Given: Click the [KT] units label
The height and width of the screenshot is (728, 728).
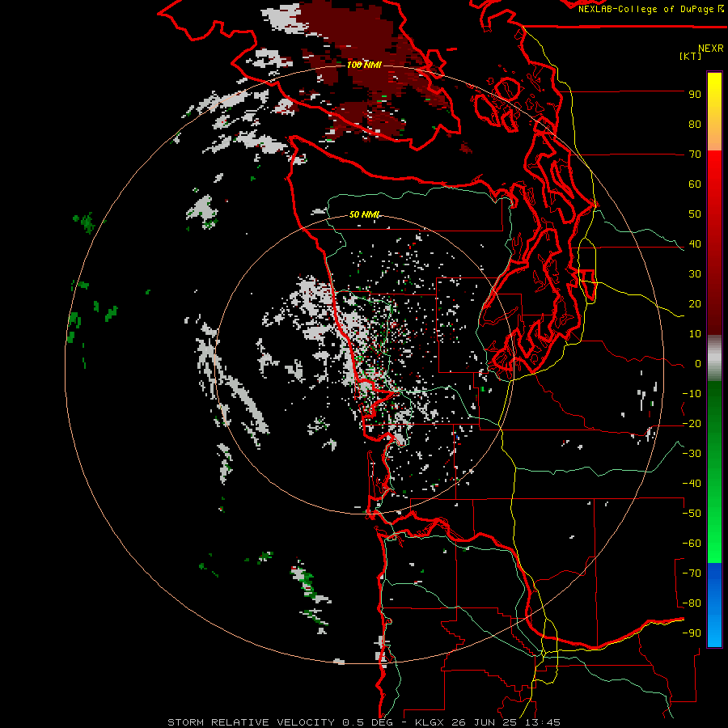Looking at the screenshot, I should click(x=691, y=56).
